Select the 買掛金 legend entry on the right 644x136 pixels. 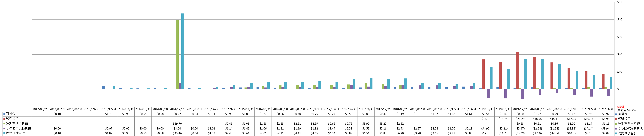point(623,114)
